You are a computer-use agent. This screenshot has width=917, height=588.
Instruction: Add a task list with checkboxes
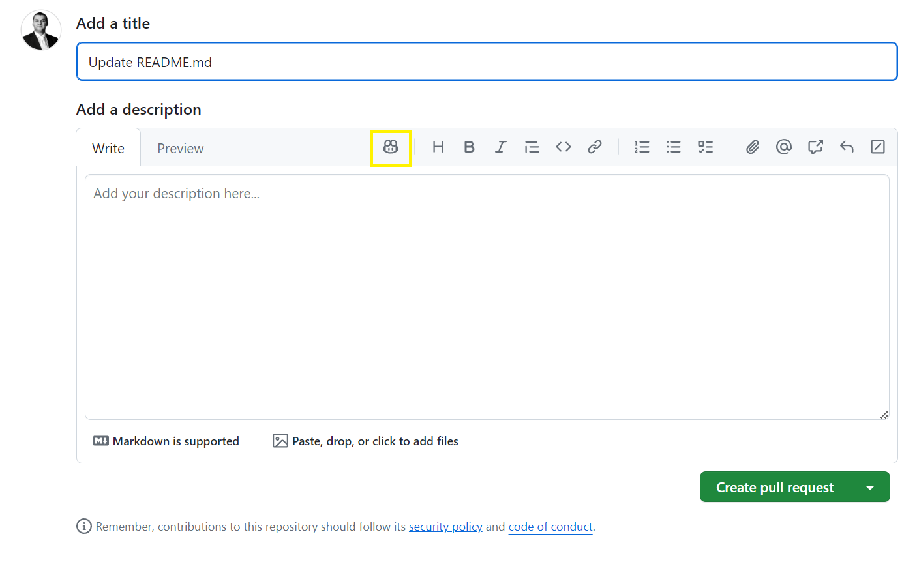click(705, 147)
